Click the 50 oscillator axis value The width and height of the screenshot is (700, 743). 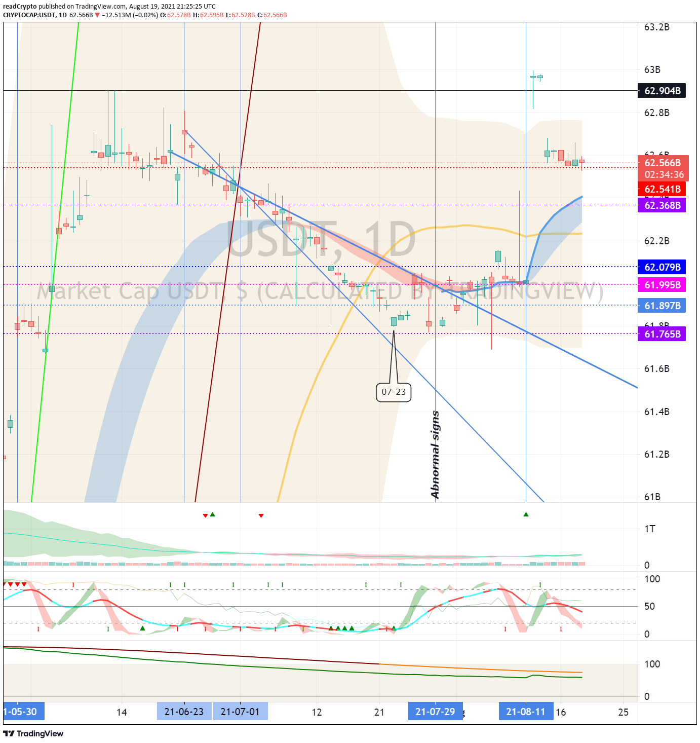click(x=650, y=607)
